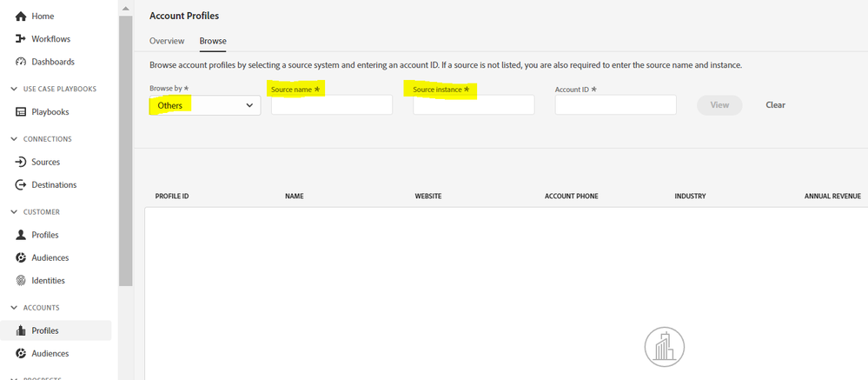Viewport: 868px width, 380px height.
Task: Click the PROFILE ID column header
Action: click(172, 197)
